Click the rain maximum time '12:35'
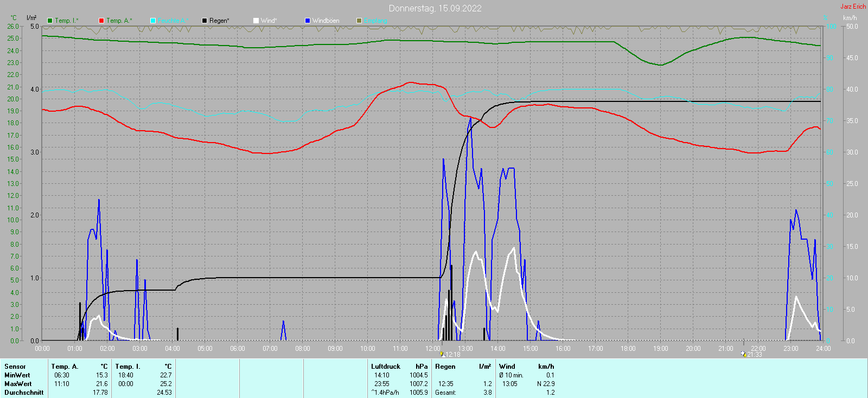The height and width of the screenshot is (398, 868). (x=446, y=384)
